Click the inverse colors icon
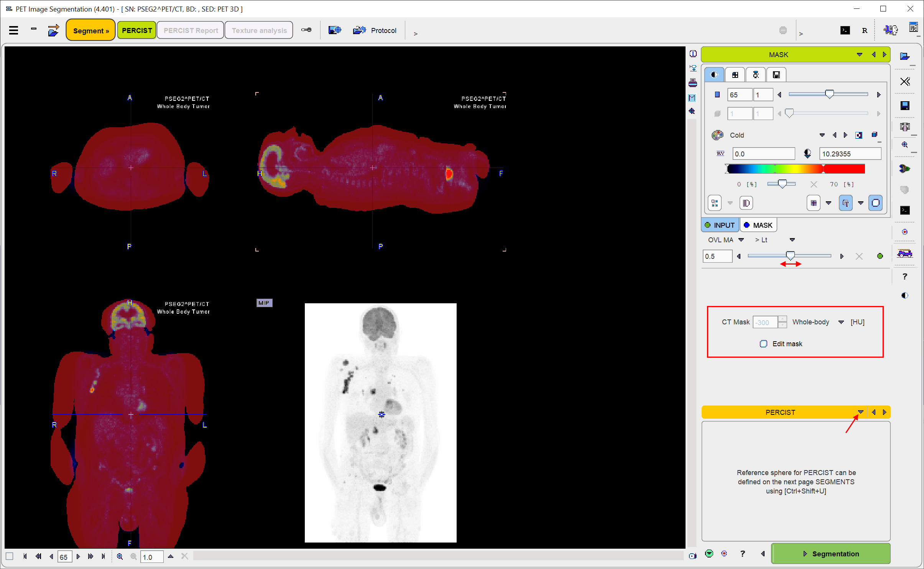 pyautogui.click(x=859, y=135)
